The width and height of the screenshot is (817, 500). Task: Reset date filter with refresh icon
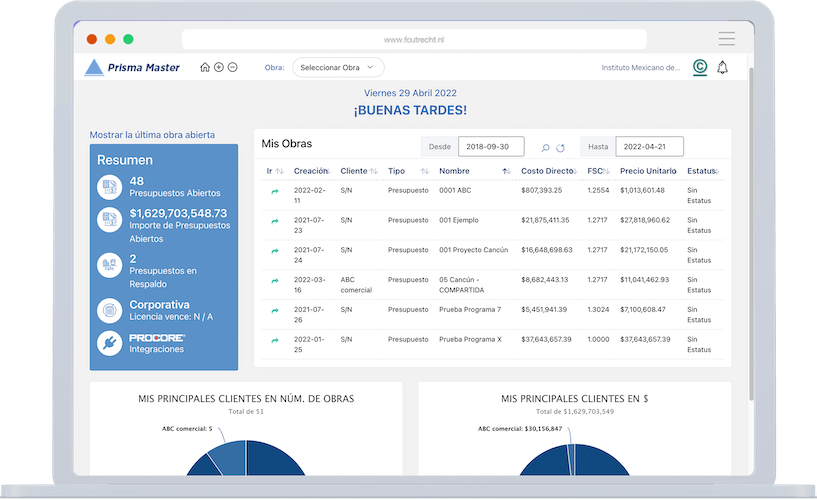561,148
